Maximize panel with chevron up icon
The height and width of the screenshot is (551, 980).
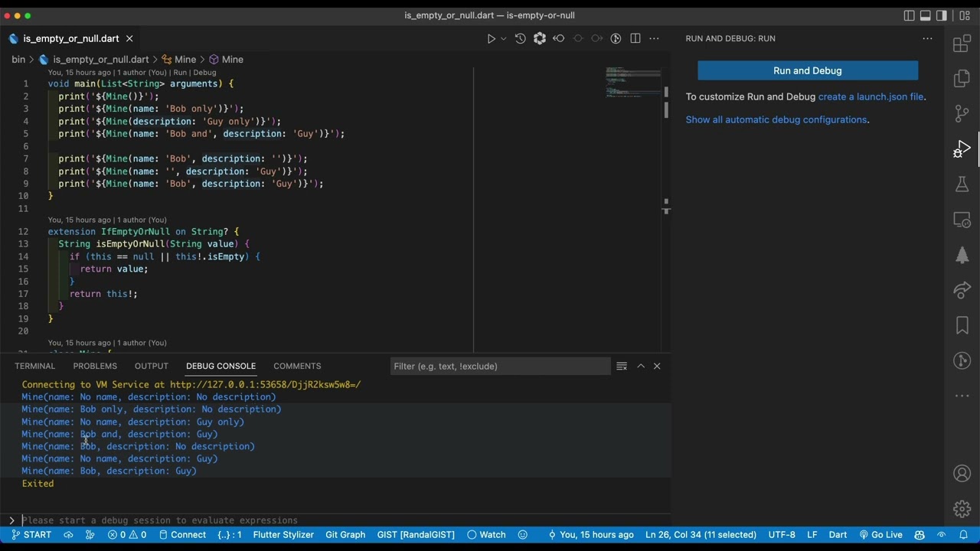coord(641,366)
